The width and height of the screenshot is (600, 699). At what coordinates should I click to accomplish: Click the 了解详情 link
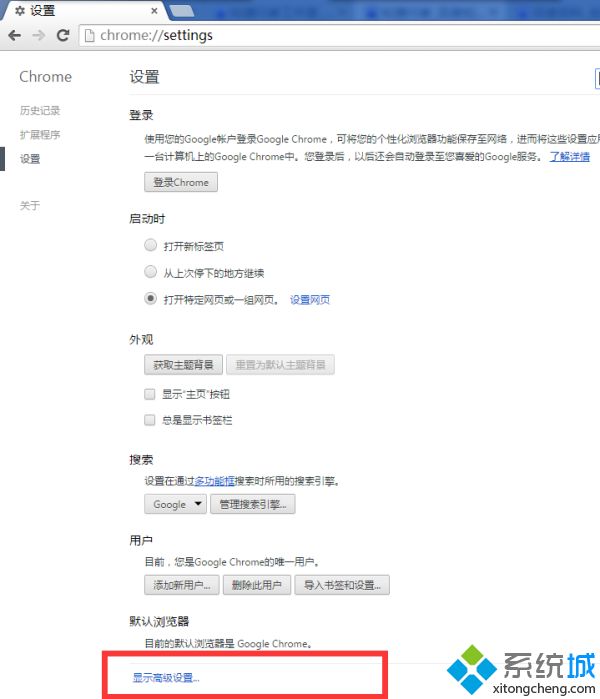pos(570,157)
